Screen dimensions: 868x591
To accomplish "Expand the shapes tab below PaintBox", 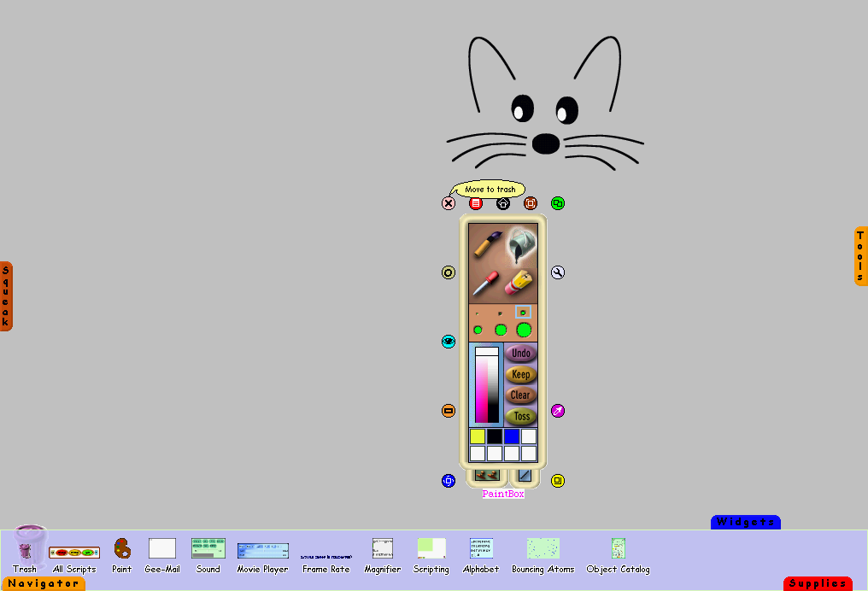I will 524,475.
